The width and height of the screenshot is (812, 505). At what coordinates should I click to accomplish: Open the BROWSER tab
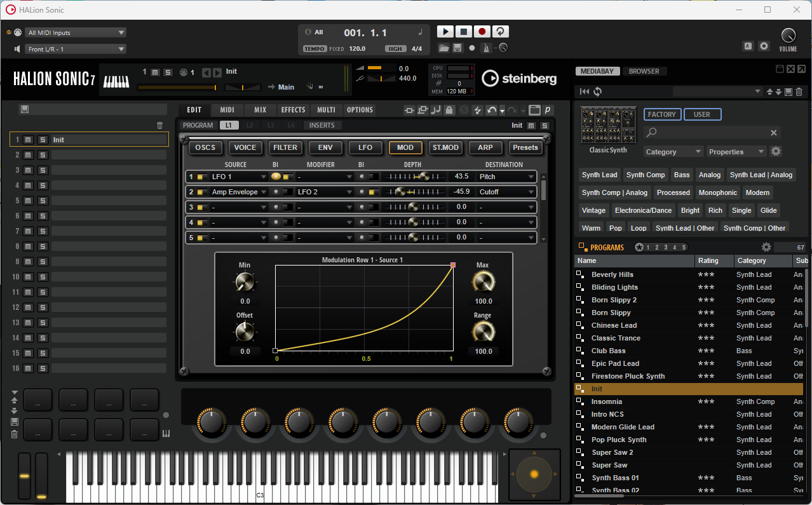click(x=644, y=71)
